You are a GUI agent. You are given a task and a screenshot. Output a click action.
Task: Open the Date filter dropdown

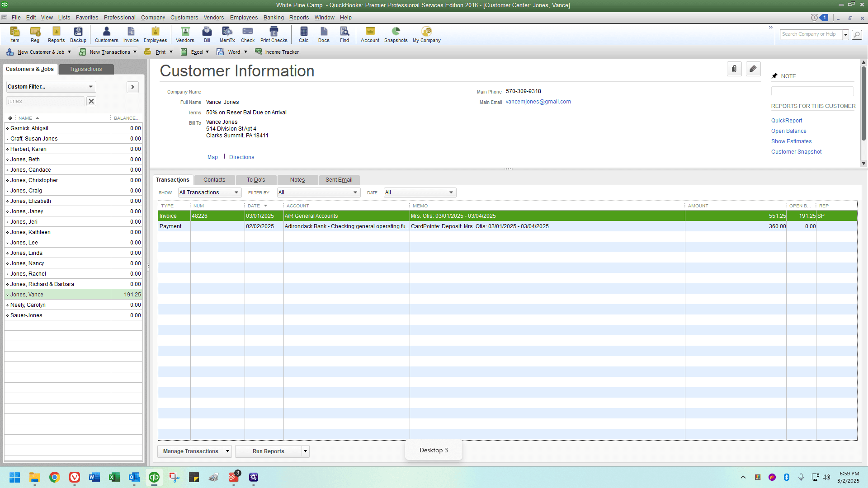click(x=420, y=192)
